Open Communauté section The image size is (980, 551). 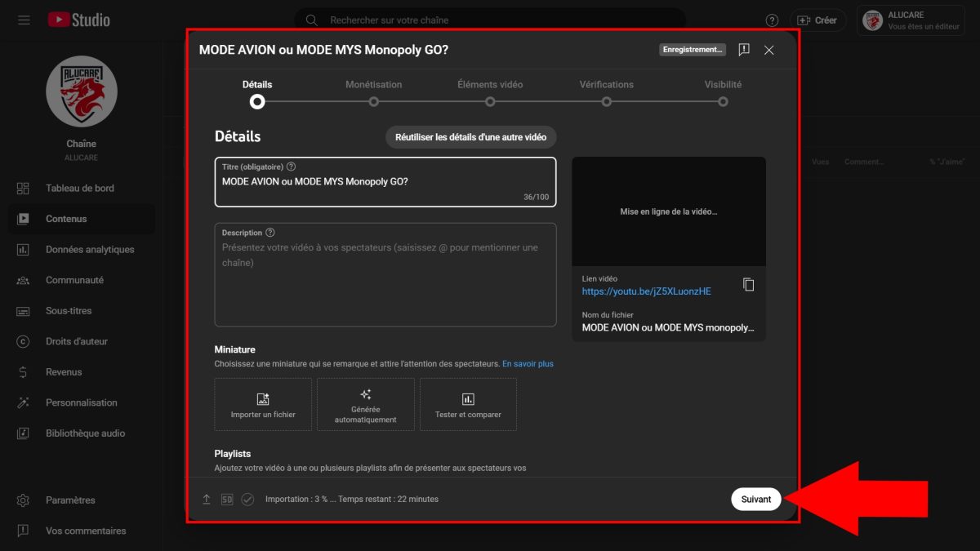74,280
